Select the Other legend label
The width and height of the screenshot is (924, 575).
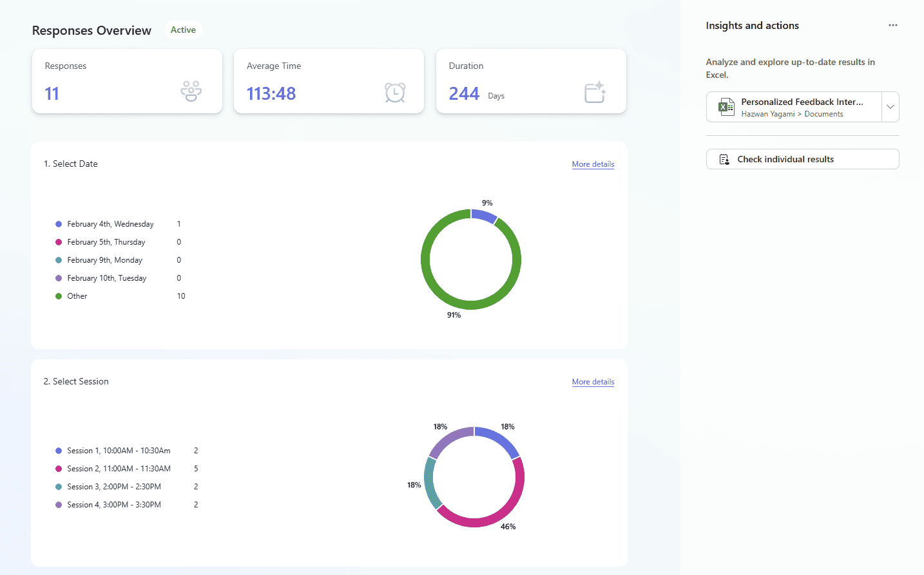pyautogui.click(x=77, y=296)
